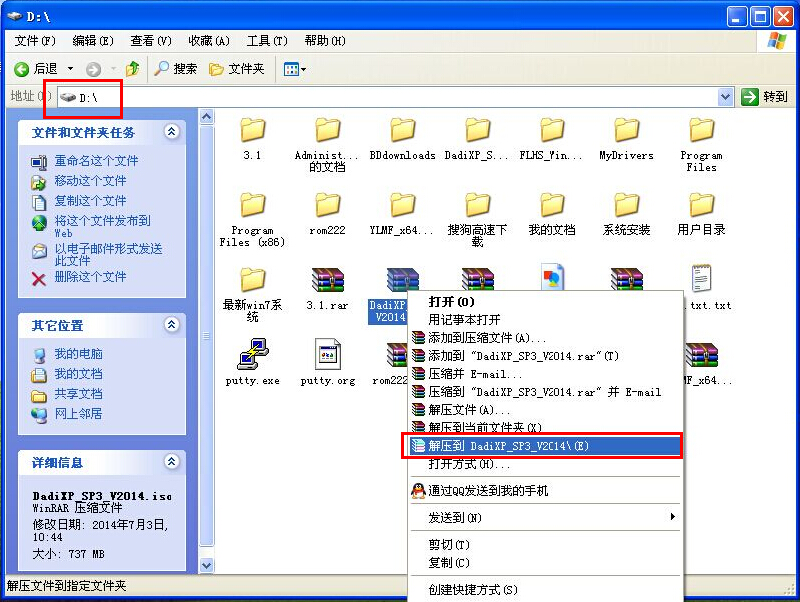Open the 收藏(A) menu
Viewport: 800px width, 602px height.
209,41
